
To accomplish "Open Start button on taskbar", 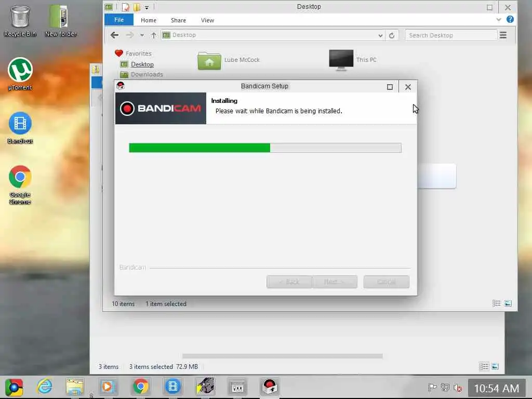I will pos(14,387).
